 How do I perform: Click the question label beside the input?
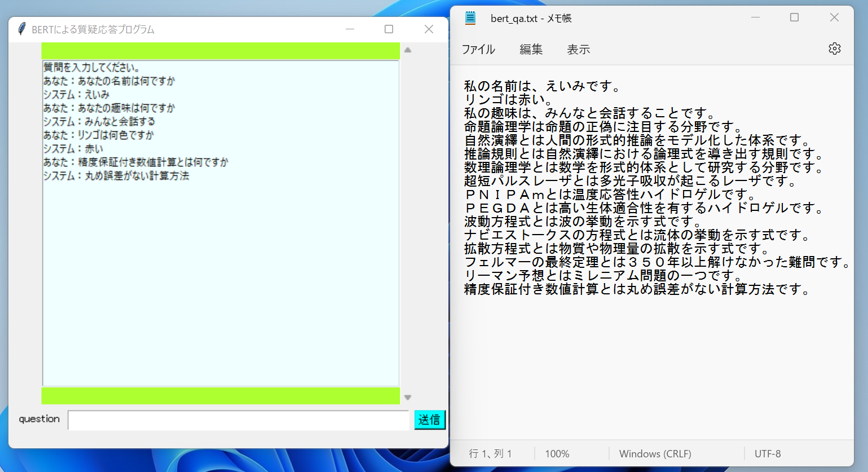39,419
